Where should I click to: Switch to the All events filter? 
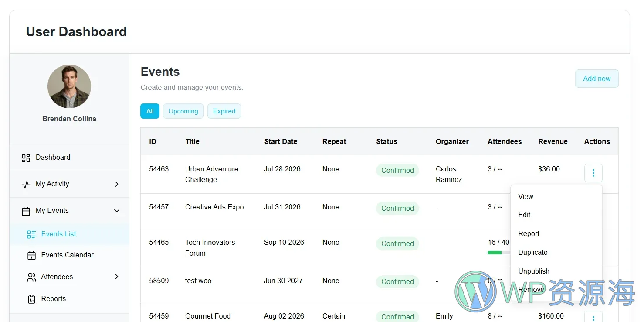click(x=150, y=111)
